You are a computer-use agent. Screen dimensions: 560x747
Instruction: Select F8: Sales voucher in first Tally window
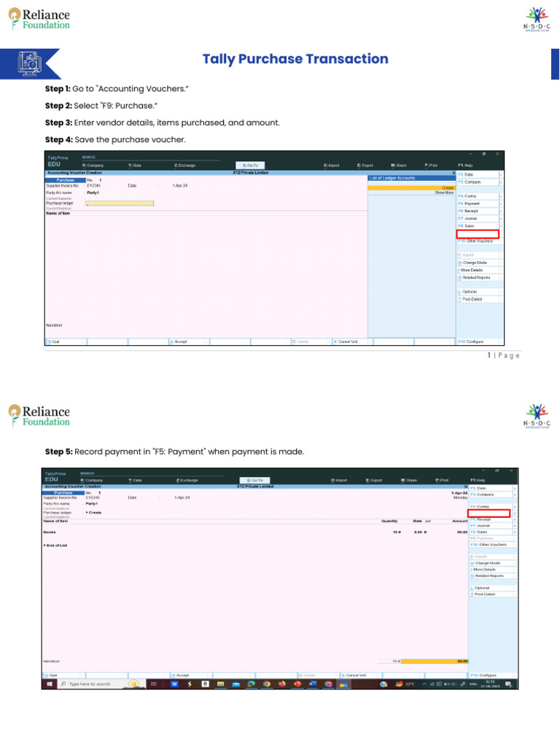point(478,226)
